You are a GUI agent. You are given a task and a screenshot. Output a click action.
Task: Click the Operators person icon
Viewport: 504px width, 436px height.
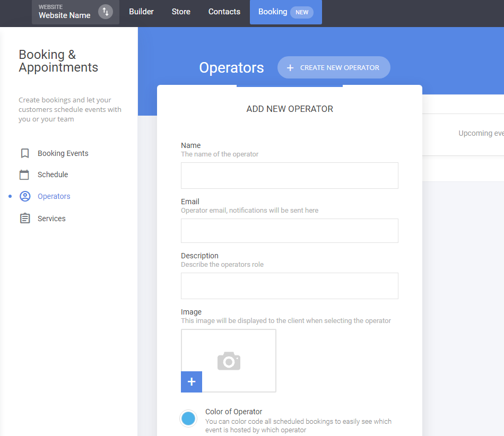point(25,196)
